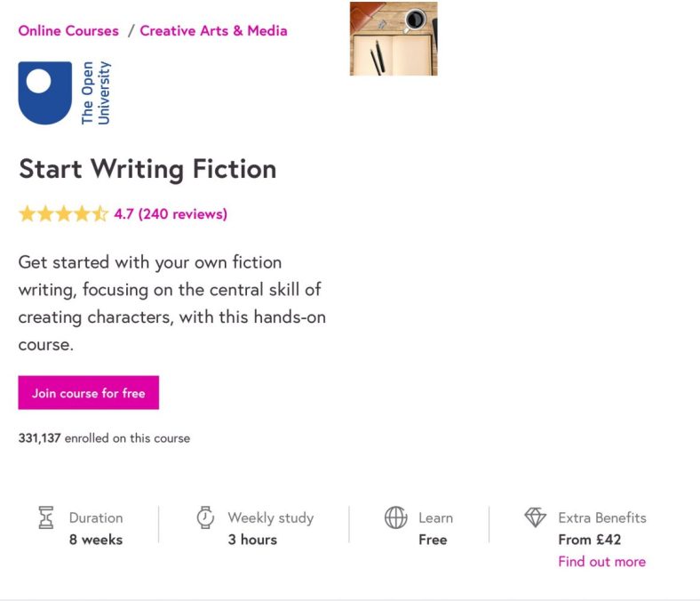
Task: Click the gold star rating icons
Action: pos(63,214)
